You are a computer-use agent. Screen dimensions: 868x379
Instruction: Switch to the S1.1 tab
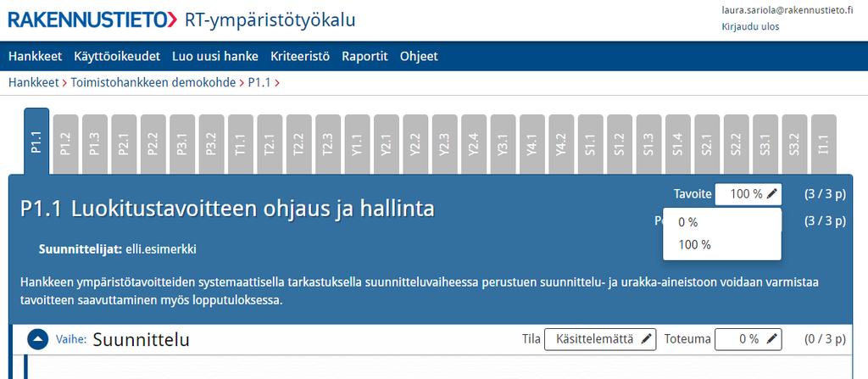590,144
